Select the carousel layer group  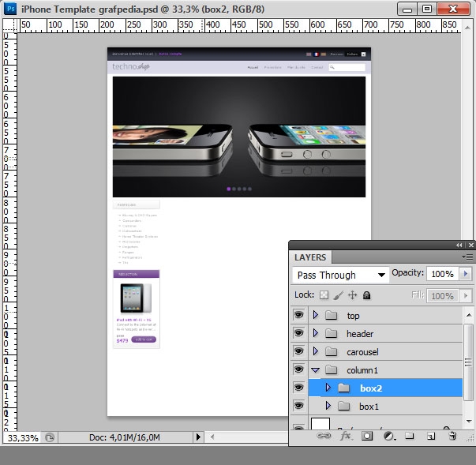tap(385, 352)
